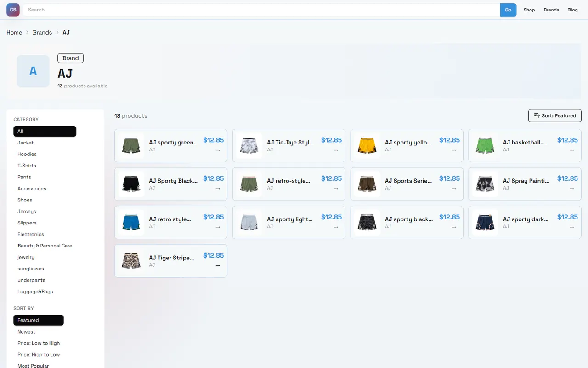Click the Brand tag label
Viewport: 588px width, 368px height.
(71, 58)
